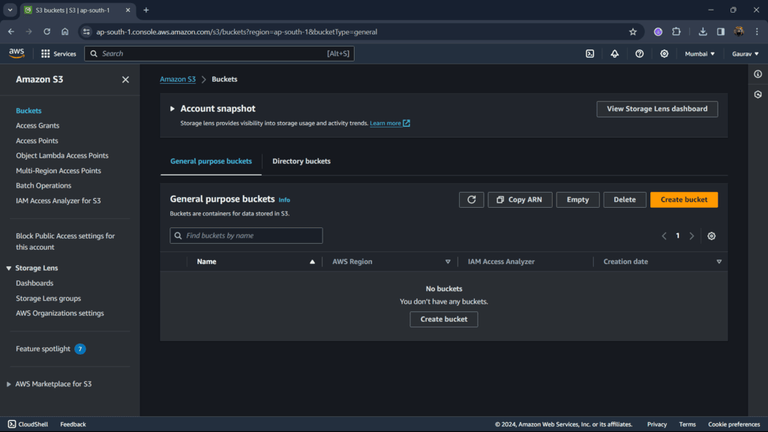This screenshot has height=432, width=768.
Task: Open the info panel icon on right
Action: 758,74
